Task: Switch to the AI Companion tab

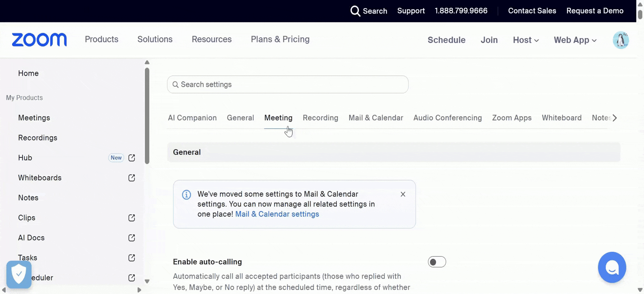Action: click(192, 118)
